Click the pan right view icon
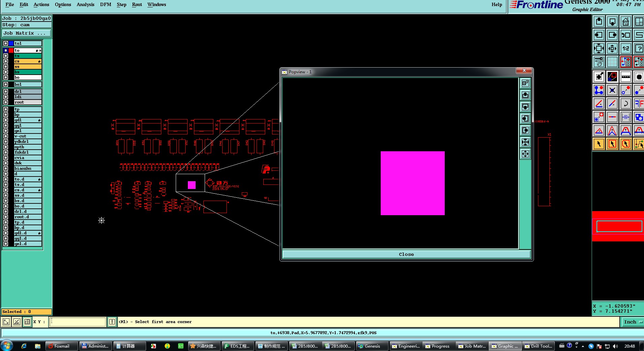The height and width of the screenshot is (351, 644). click(x=612, y=35)
